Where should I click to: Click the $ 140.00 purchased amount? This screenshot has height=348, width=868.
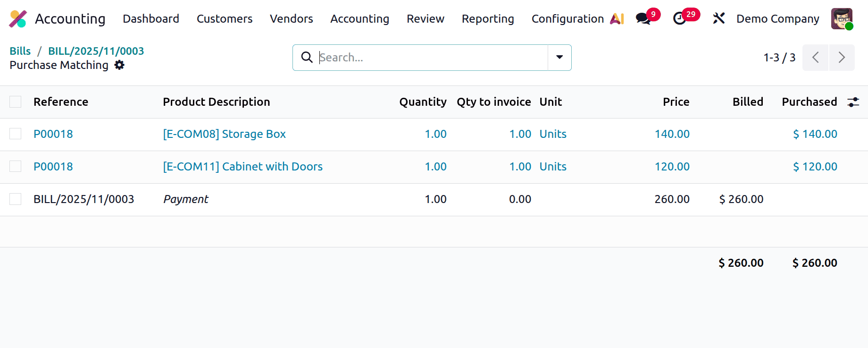click(x=815, y=134)
